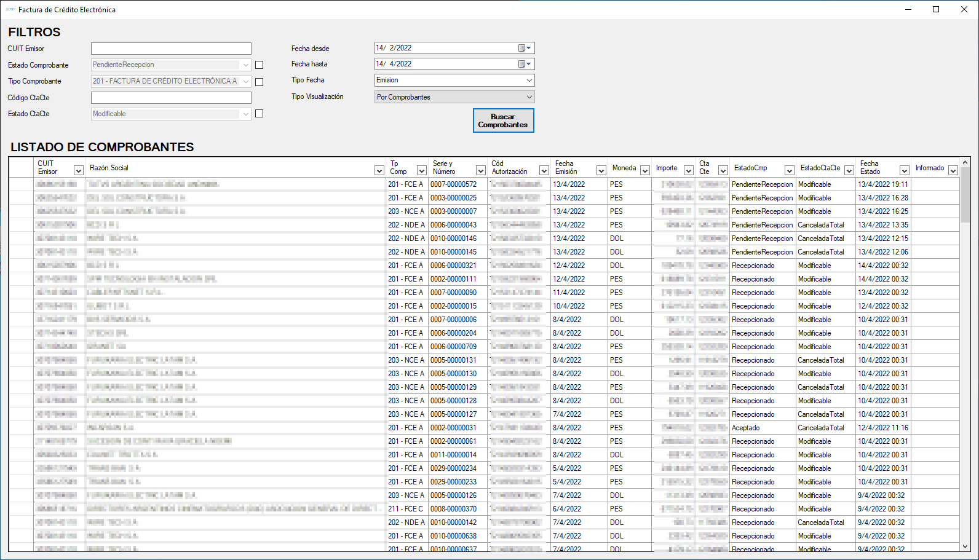
Task: Enable the Estado CtaCte filter checkbox
Action: click(259, 114)
